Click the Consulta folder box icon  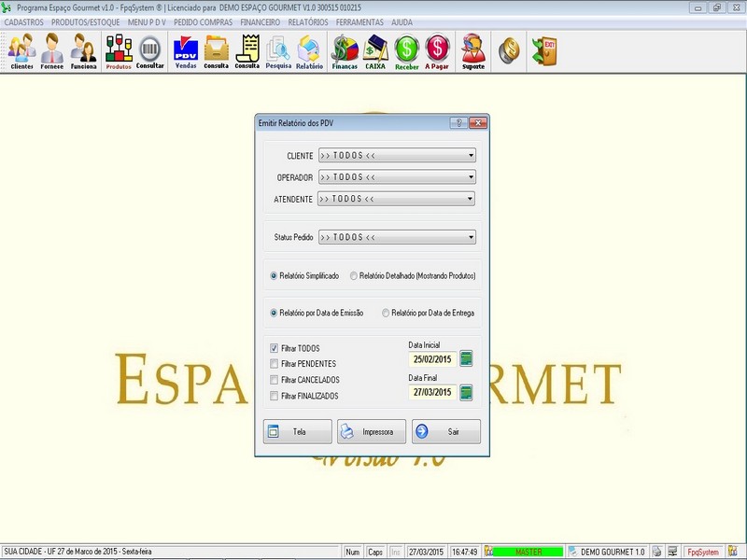click(217, 51)
